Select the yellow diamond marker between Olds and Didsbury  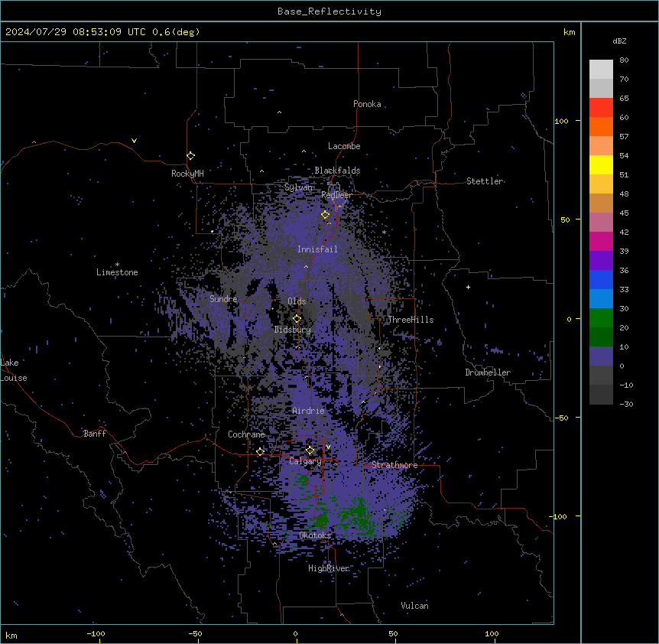pyautogui.click(x=297, y=319)
